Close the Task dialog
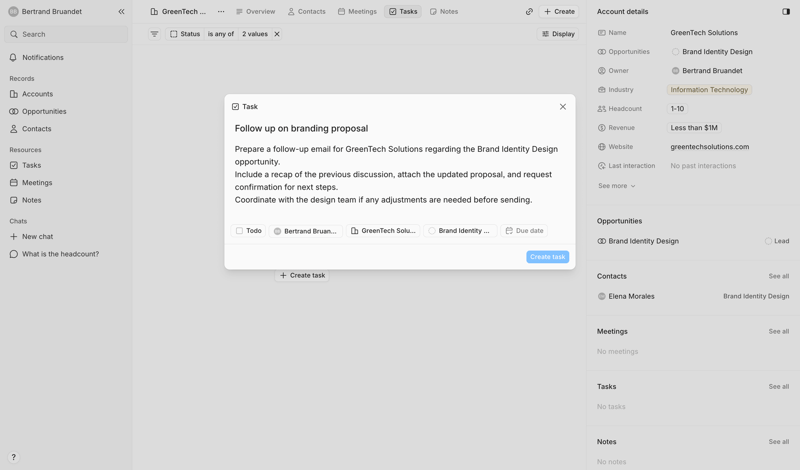 pos(563,107)
